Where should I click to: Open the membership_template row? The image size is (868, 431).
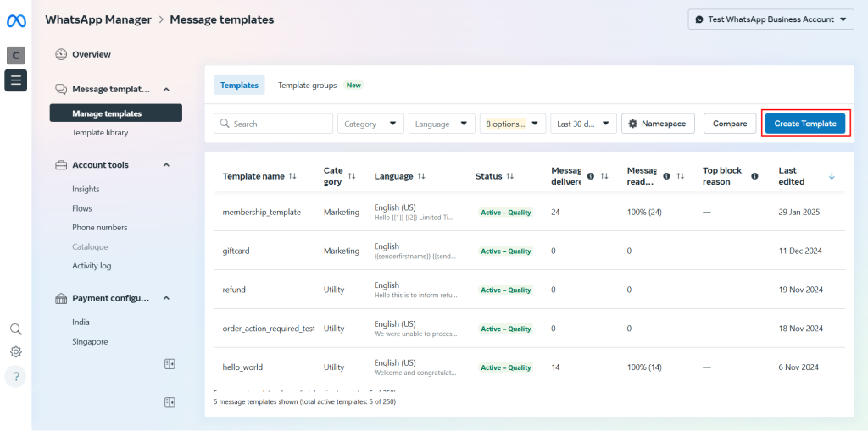click(x=530, y=212)
